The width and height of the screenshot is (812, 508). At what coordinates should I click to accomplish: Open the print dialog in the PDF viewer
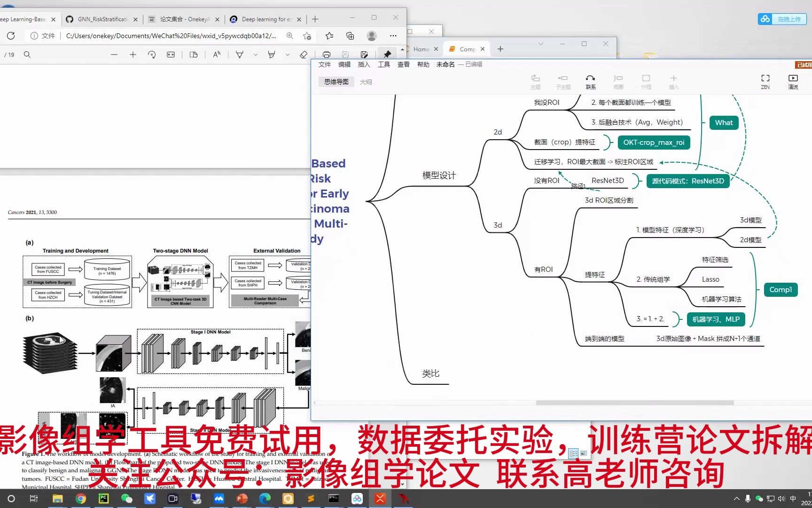(x=327, y=54)
